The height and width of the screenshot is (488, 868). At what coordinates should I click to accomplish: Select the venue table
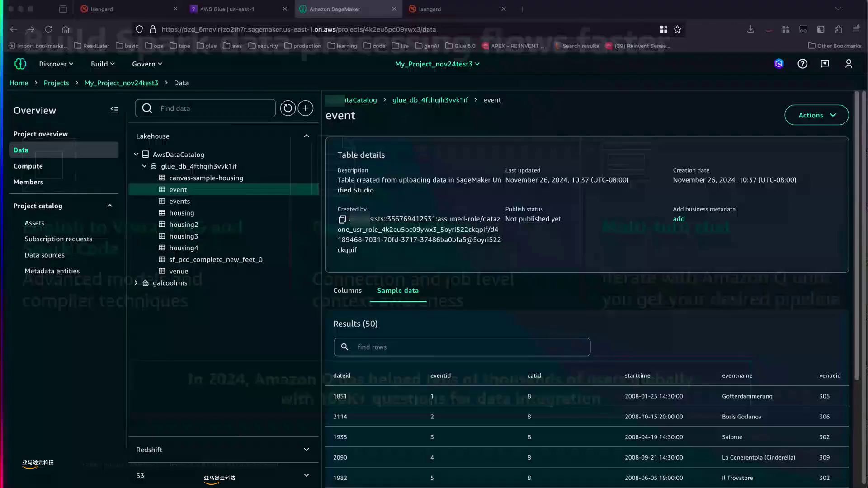pos(179,272)
